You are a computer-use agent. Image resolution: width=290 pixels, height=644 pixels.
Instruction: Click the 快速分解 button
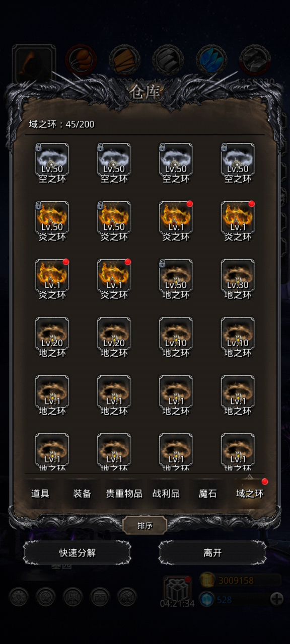click(77, 553)
